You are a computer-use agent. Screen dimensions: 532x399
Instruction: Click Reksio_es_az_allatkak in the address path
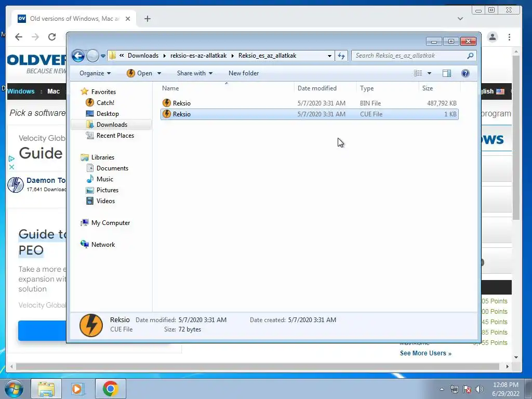[x=267, y=56]
